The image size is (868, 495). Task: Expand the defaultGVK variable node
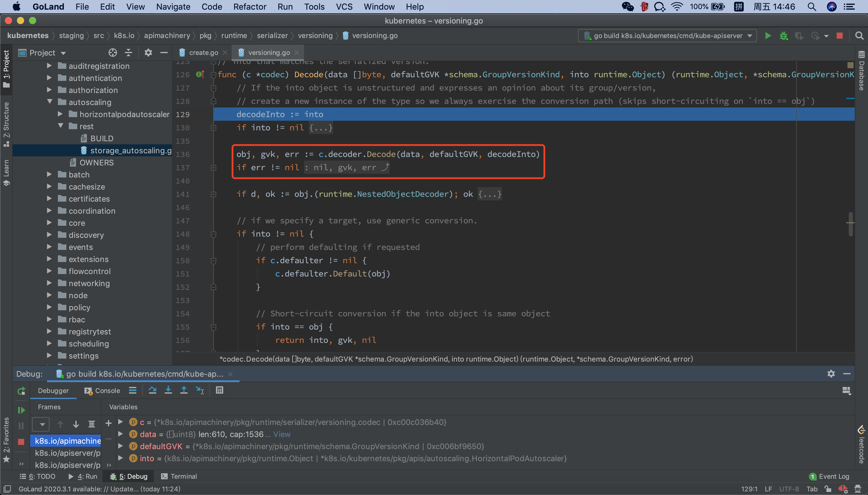[120, 446]
